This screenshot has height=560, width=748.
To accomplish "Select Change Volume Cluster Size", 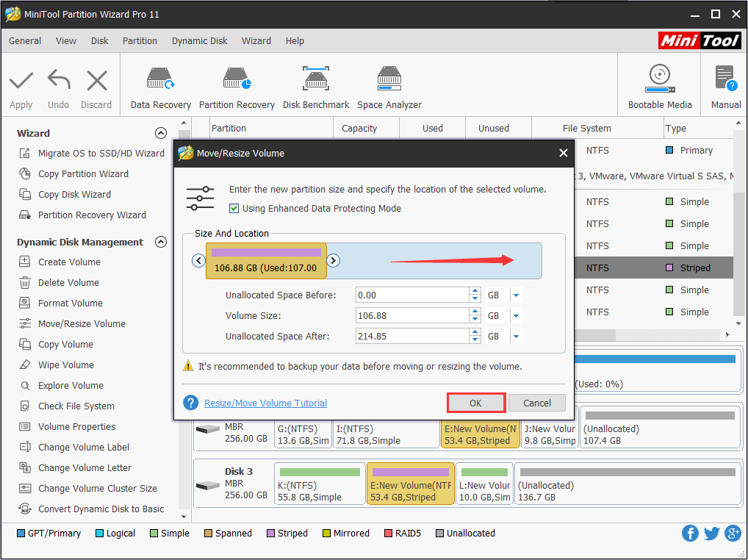I will tap(87, 488).
